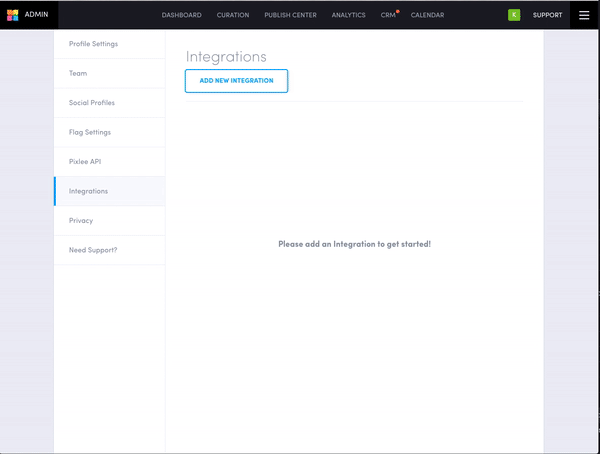Screen dimensions: 600x454
Task: Open the Dashboard tab
Action: [x=182, y=15]
